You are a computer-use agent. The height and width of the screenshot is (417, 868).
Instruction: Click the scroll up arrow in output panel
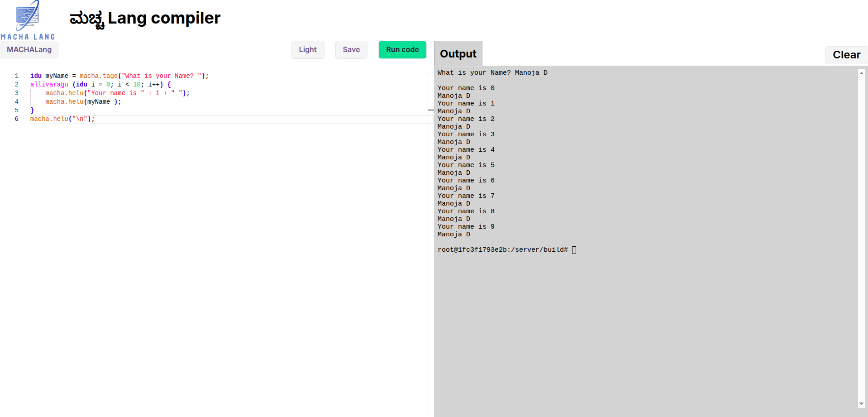[861, 73]
